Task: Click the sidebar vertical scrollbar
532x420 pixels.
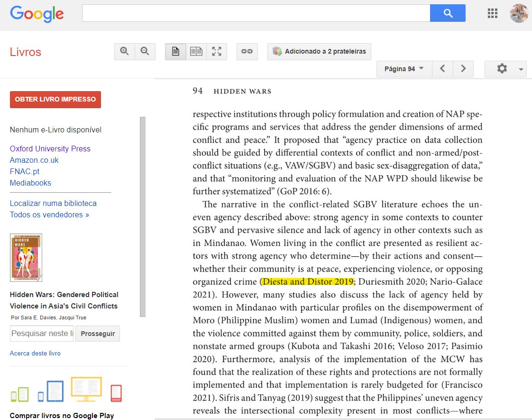Action: (x=143, y=216)
